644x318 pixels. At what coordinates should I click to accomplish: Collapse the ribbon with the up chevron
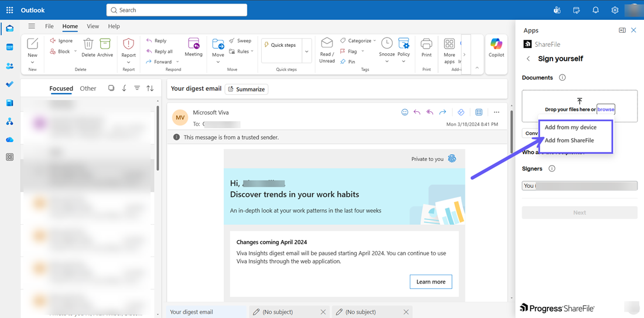(477, 67)
